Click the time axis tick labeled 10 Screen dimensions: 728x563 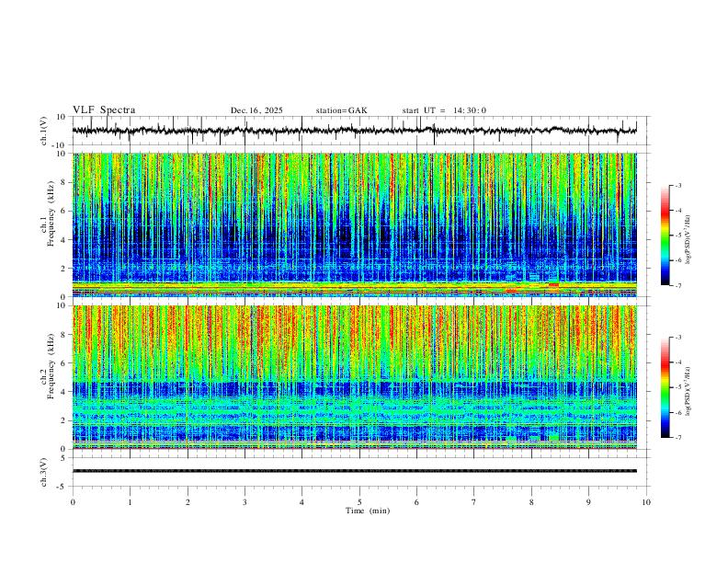(646, 502)
